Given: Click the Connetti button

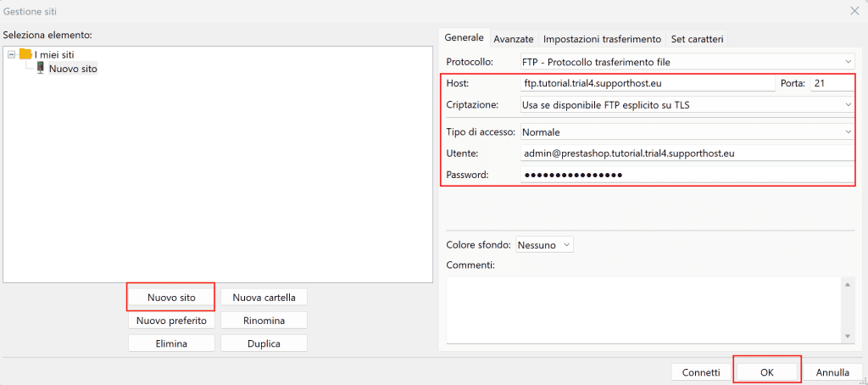Looking at the screenshot, I should coord(701,372).
